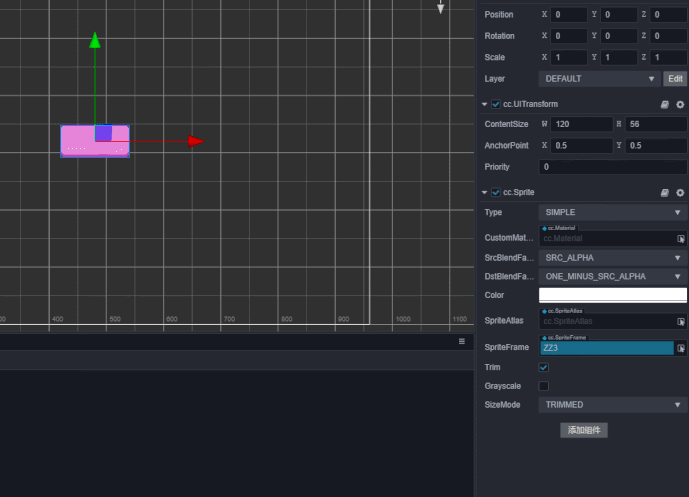Click the SpriteFrame ZZ3 asset field
Image resolution: width=689 pixels, height=497 pixels.
pyautogui.click(x=606, y=348)
